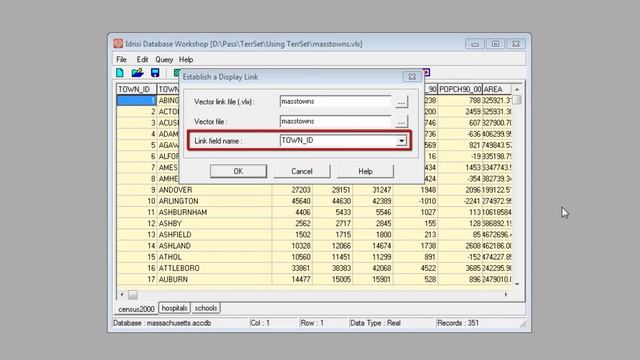Select the ANDOVER row name cell
Screen dimensions: 640x360
point(214,190)
